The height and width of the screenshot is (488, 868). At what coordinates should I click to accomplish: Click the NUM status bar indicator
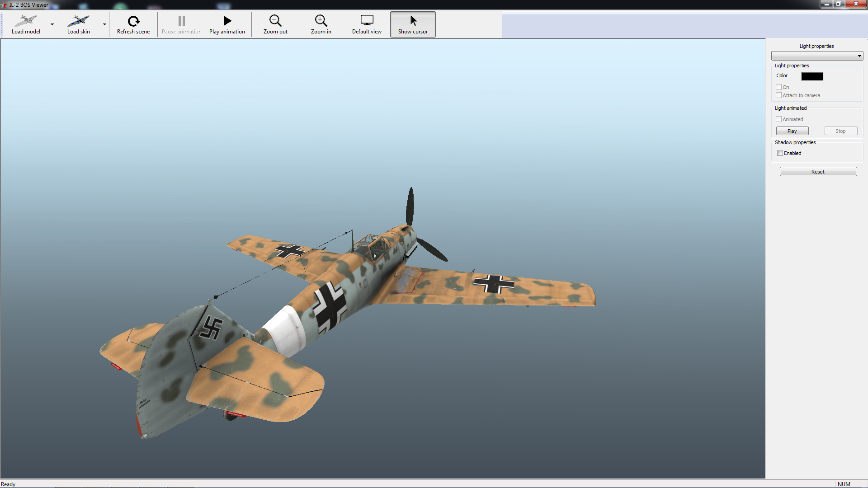[x=844, y=484]
